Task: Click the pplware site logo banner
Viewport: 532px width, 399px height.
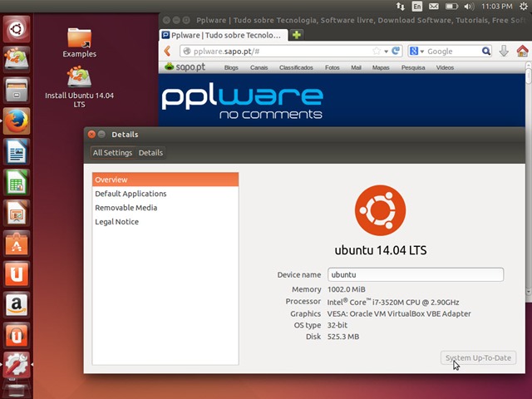Action: point(242,101)
